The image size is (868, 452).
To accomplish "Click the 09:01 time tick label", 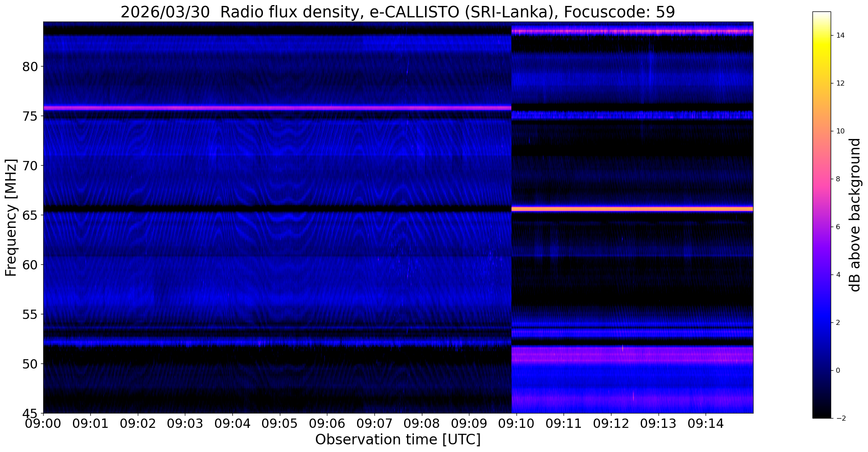I will (91, 424).
